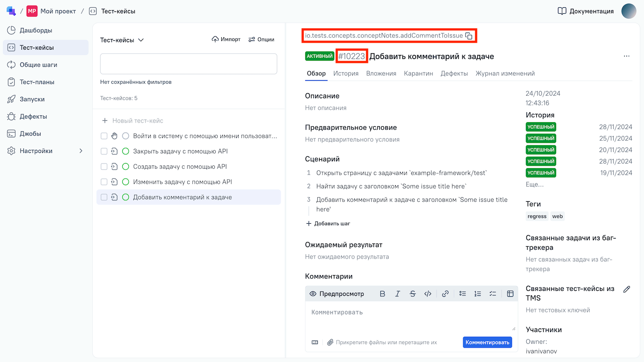
Task: Insert a table with the table icon
Action: tap(510, 294)
